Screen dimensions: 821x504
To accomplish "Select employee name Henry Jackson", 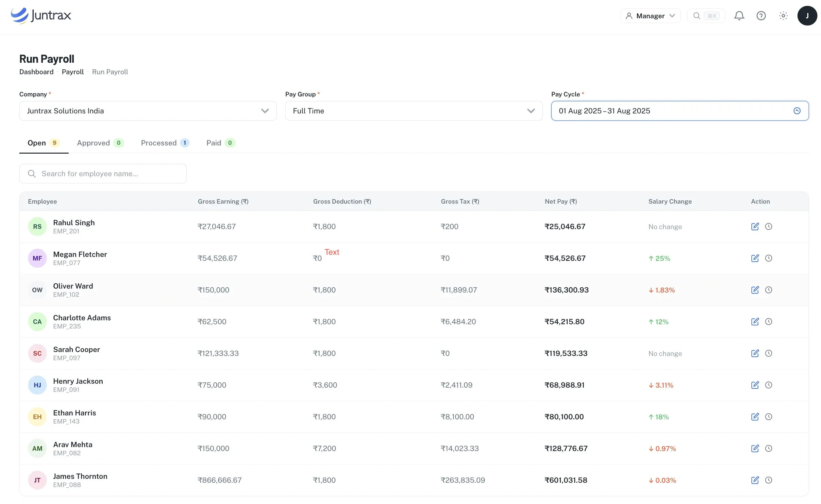I will (x=78, y=381).
